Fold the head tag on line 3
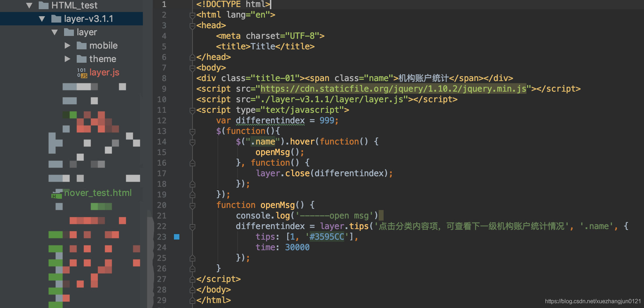Viewport: 644px width, 308px height. click(x=192, y=26)
